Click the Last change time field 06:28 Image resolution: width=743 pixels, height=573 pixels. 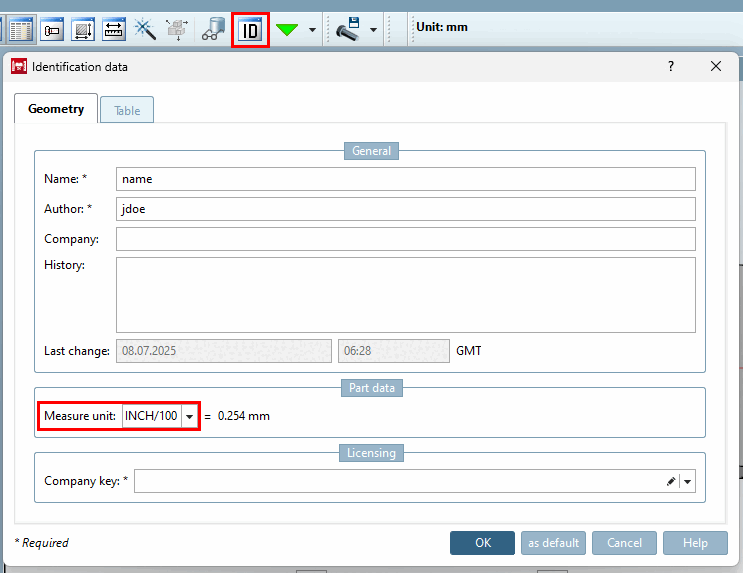tap(394, 351)
